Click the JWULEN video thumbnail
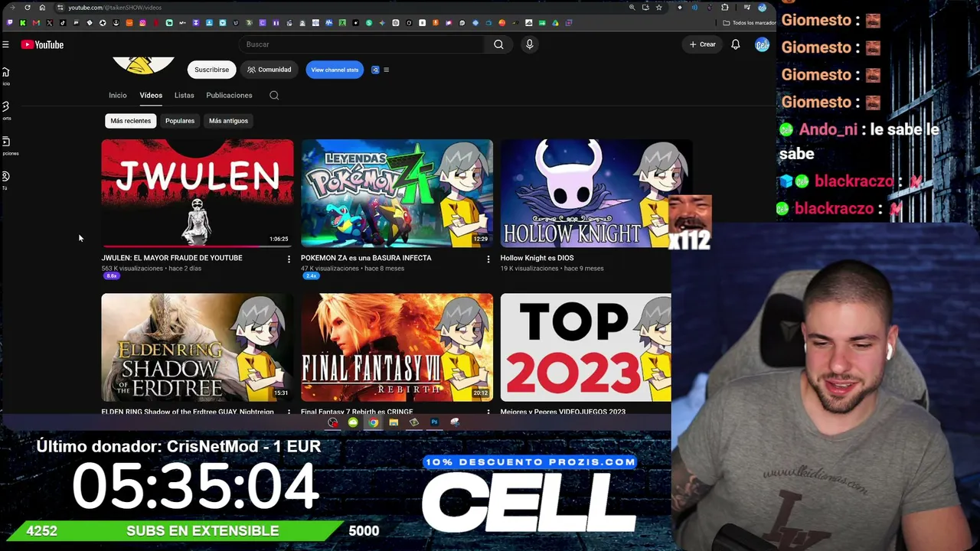 coord(197,193)
